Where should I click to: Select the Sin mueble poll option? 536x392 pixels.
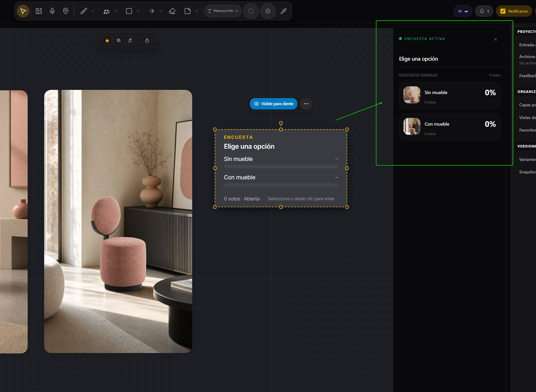click(x=238, y=159)
